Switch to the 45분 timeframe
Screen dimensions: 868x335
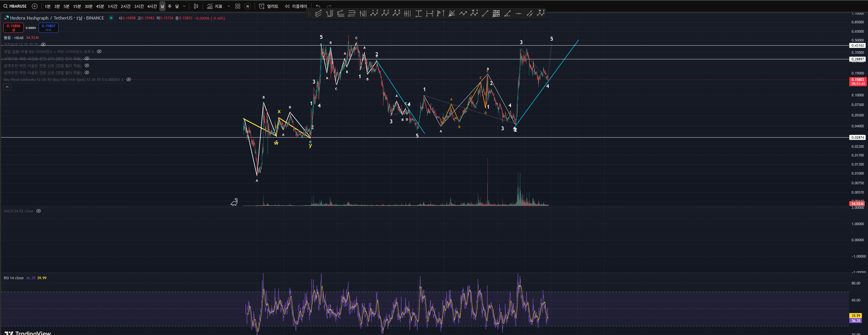click(100, 6)
